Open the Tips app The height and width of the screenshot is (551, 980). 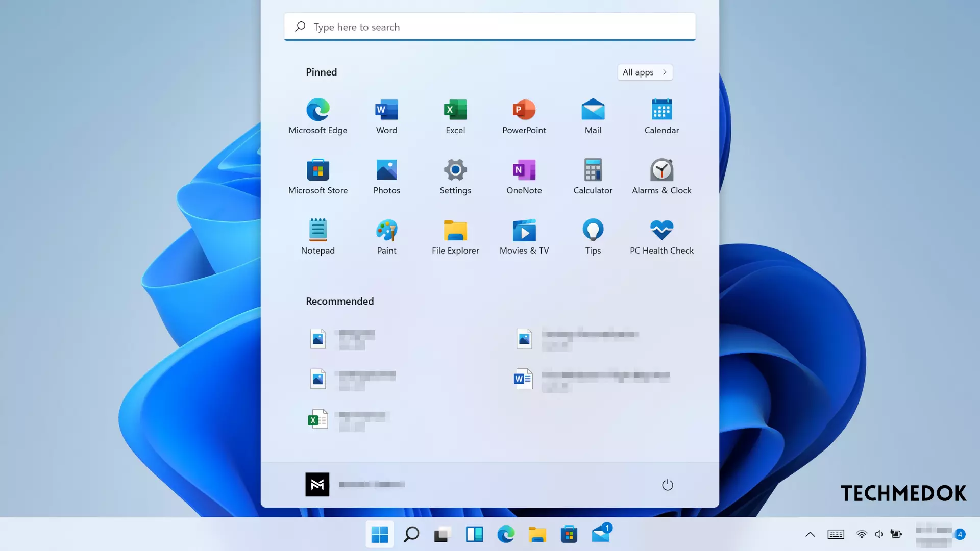pyautogui.click(x=593, y=237)
